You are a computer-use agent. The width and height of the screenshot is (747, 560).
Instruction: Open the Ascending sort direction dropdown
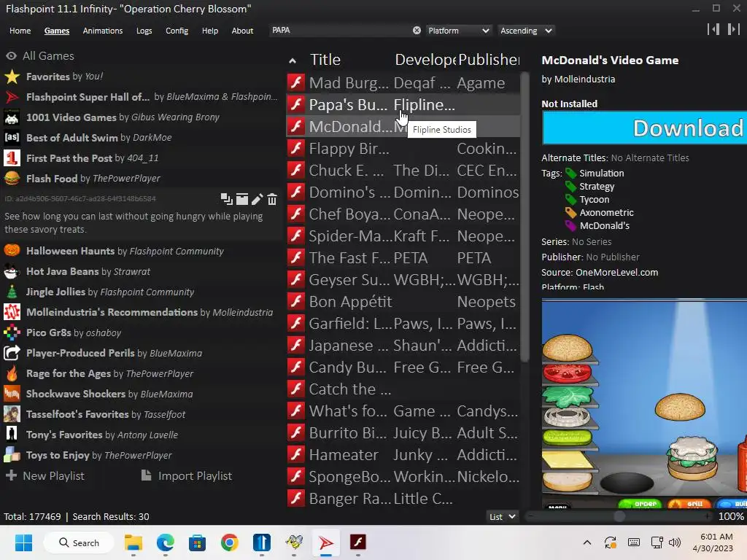[526, 31]
